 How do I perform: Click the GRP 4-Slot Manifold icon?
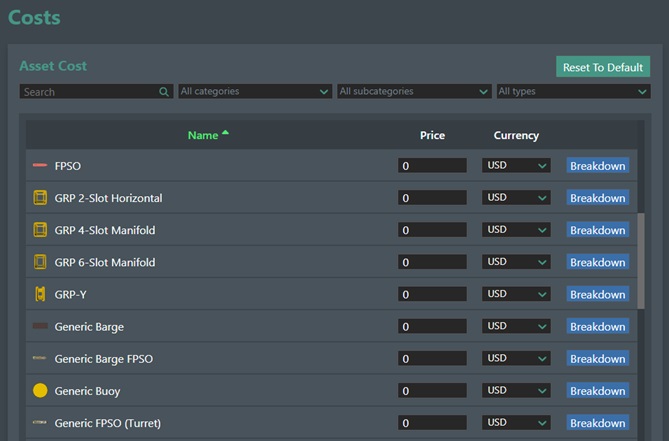(x=40, y=230)
